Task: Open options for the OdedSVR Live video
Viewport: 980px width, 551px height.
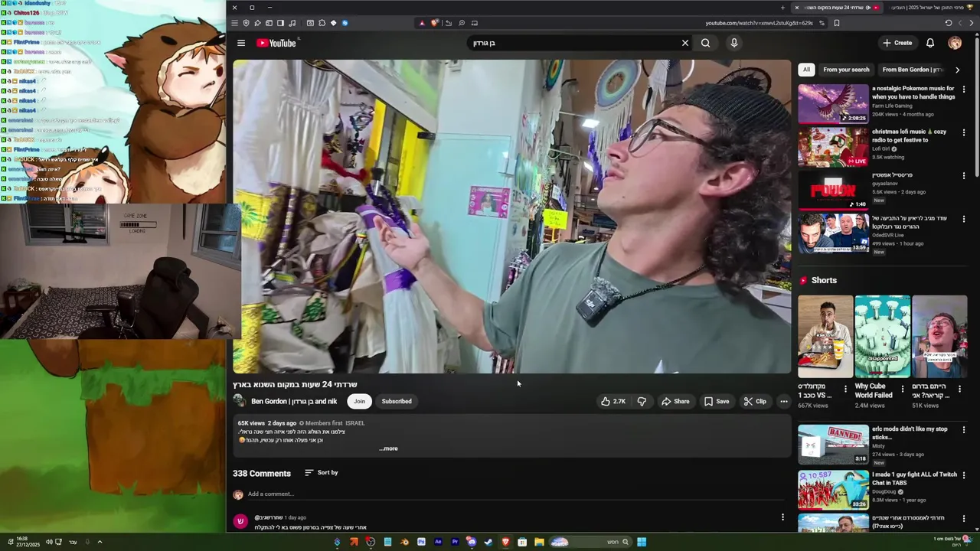Action: click(964, 220)
